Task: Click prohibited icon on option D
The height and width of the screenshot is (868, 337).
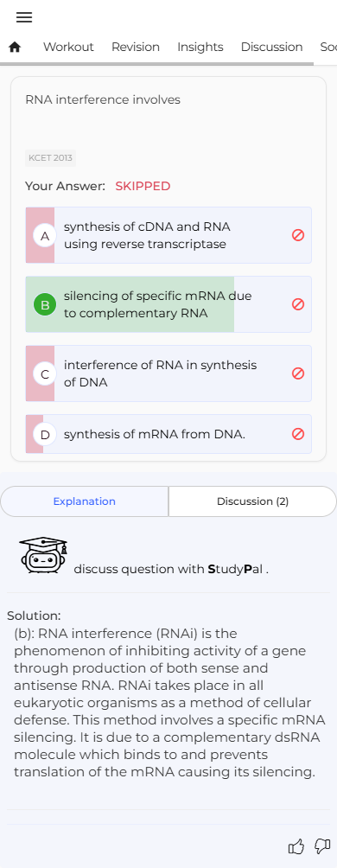Action: (x=298, y=434)
